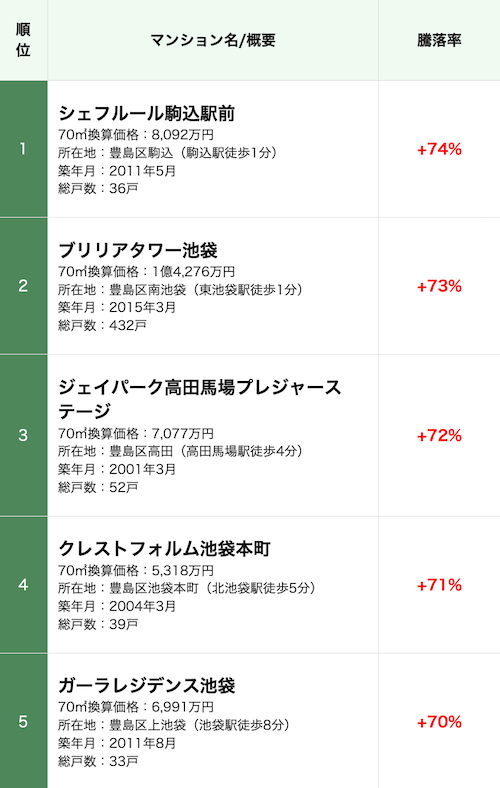Open シェフルール駒込駅前 listing title
This screenshot has height=788, width=500.
point(147,114)
